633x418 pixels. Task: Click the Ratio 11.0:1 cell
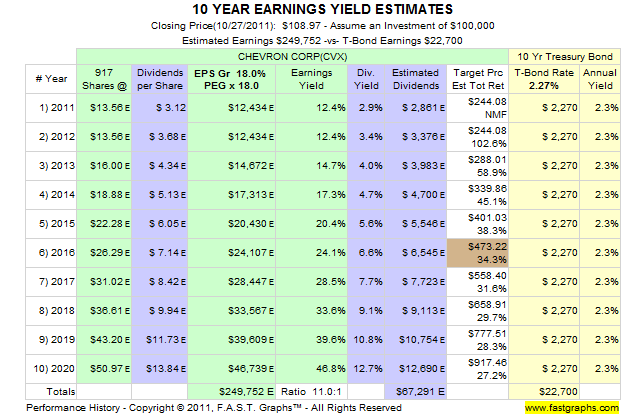[x=311, y=392]
